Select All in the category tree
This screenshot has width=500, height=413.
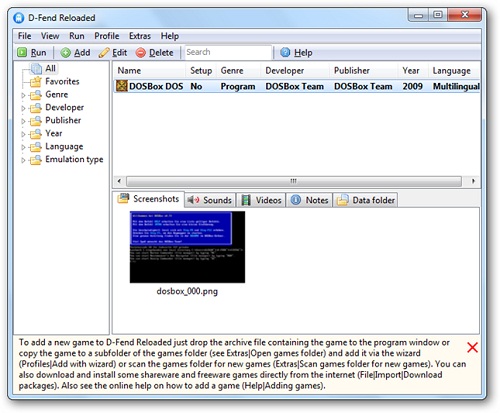click(50, 68)
